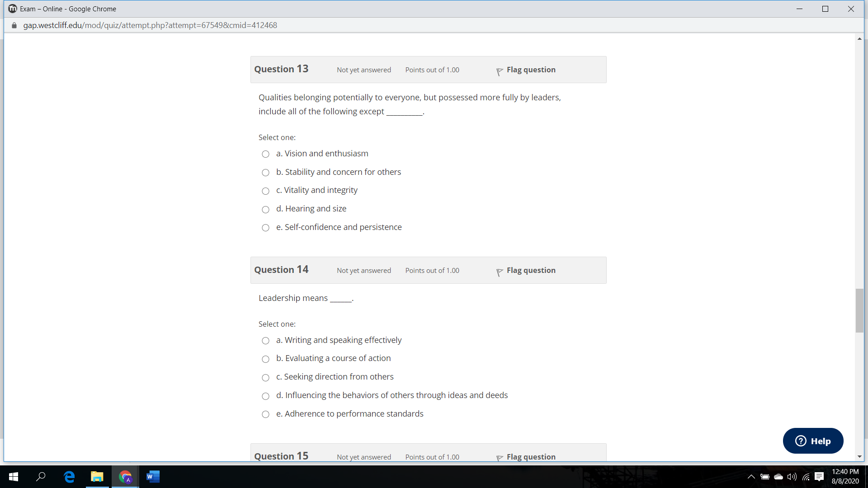
Task: Click the Help button in bottom right
Action: pos(813,441)
